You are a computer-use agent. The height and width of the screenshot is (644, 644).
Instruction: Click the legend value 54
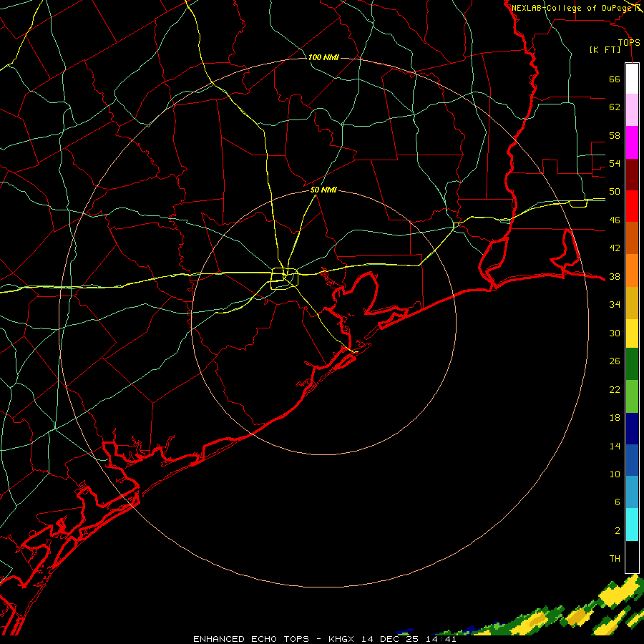615,163
